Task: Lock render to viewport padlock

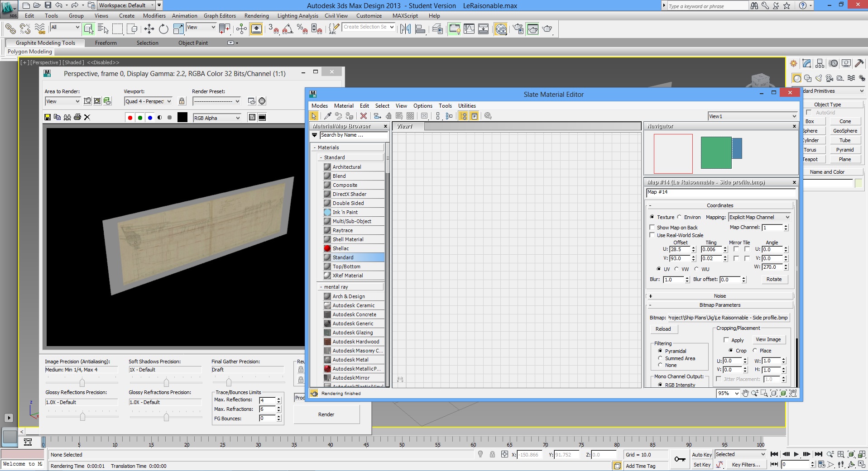Action: click(x=182, y=101)
